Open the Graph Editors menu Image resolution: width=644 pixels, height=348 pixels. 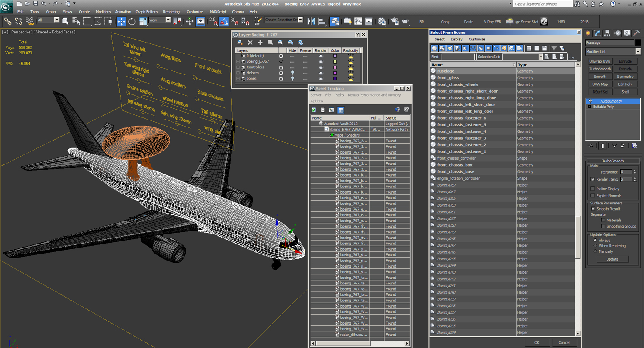point(147,12)
